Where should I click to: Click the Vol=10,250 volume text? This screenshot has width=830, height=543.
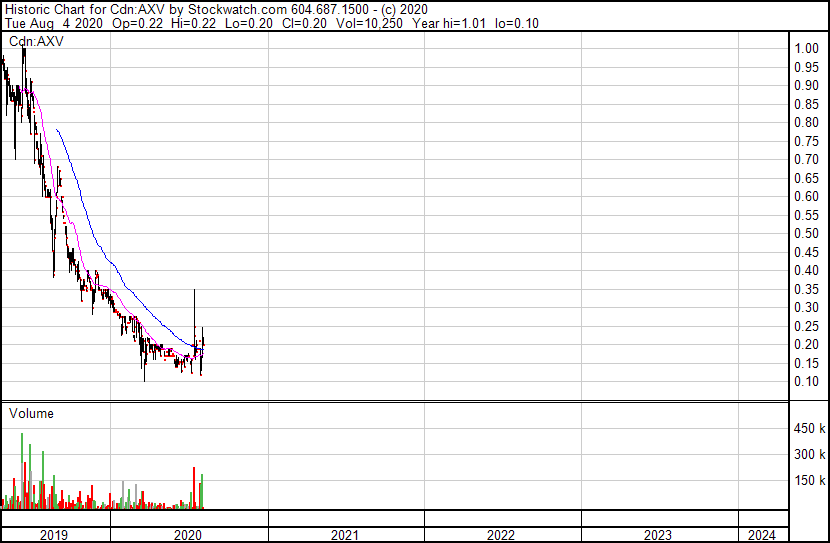(x=369, y=23)
